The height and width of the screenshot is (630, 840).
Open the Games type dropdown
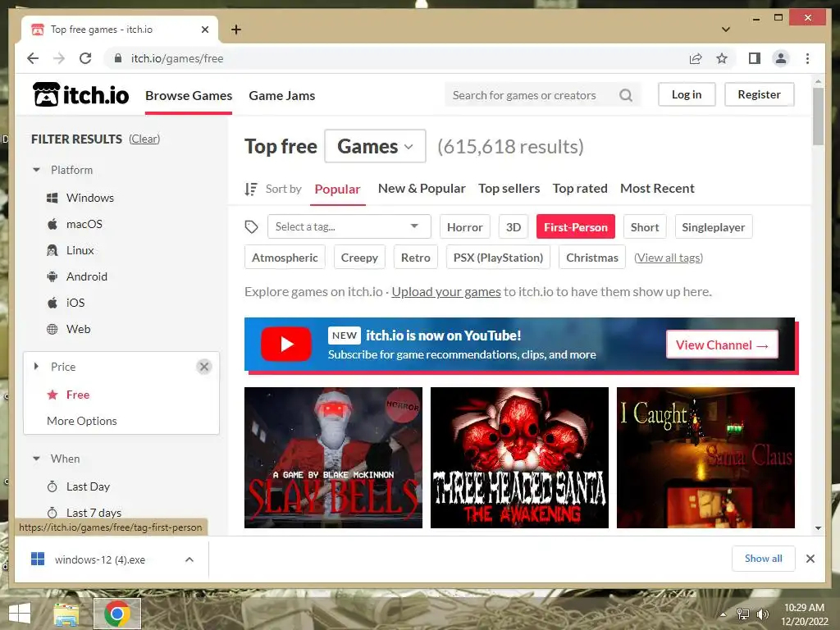[375, 146]
